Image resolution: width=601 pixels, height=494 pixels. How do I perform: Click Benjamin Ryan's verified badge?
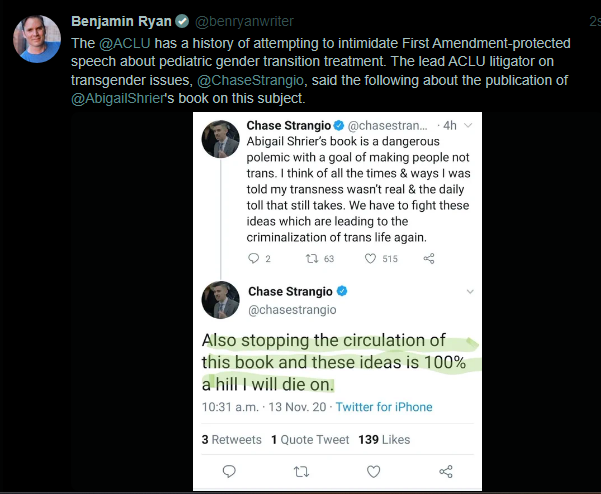coord(182,21)
